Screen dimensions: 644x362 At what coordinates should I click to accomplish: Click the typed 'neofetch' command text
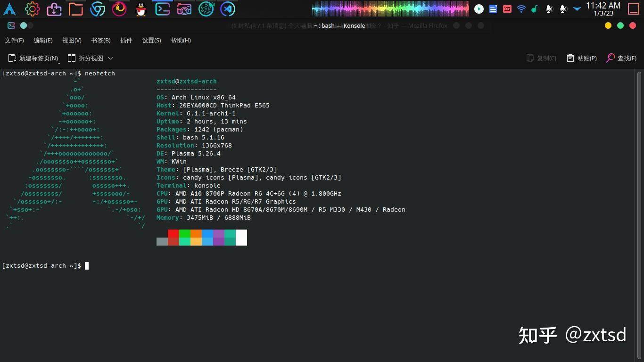pyautogui.click(x=100, y=74)
